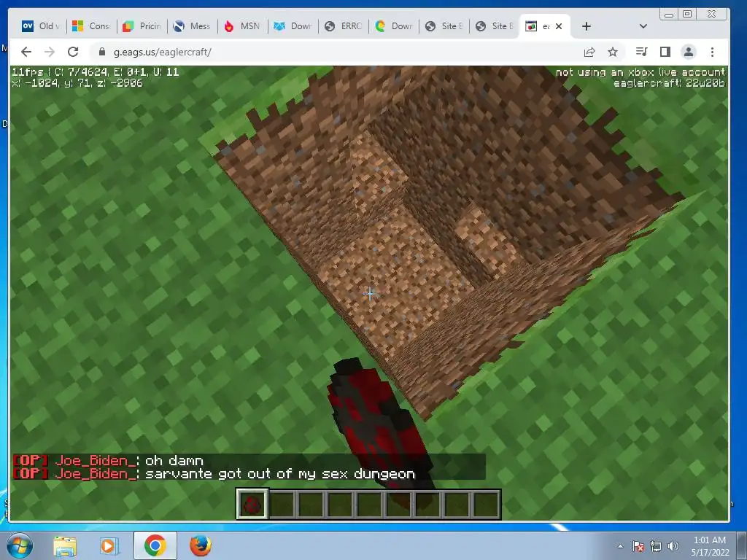Select the last hotbar slot
The image size is (747, 560).
[486, 505]
